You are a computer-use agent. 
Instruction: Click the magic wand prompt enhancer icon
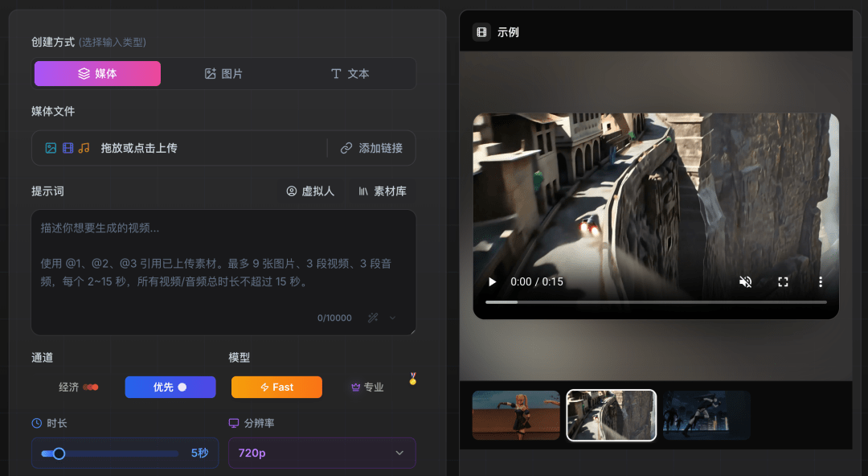[372, 317]
